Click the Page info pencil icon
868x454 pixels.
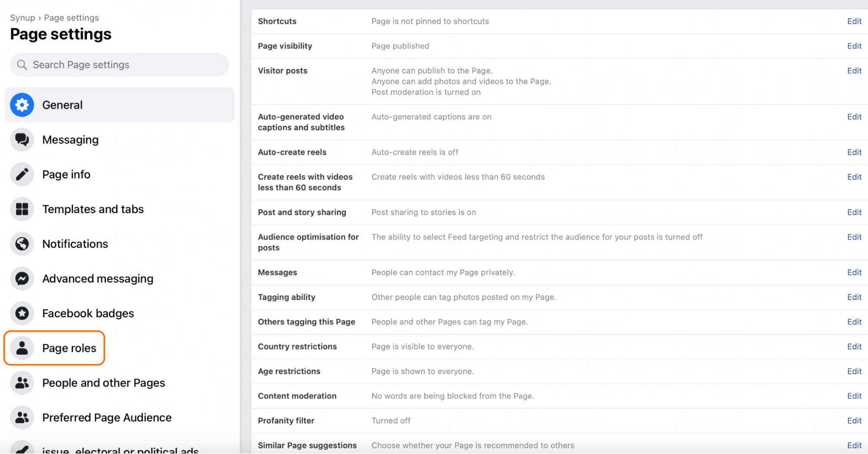coord(22,174)
